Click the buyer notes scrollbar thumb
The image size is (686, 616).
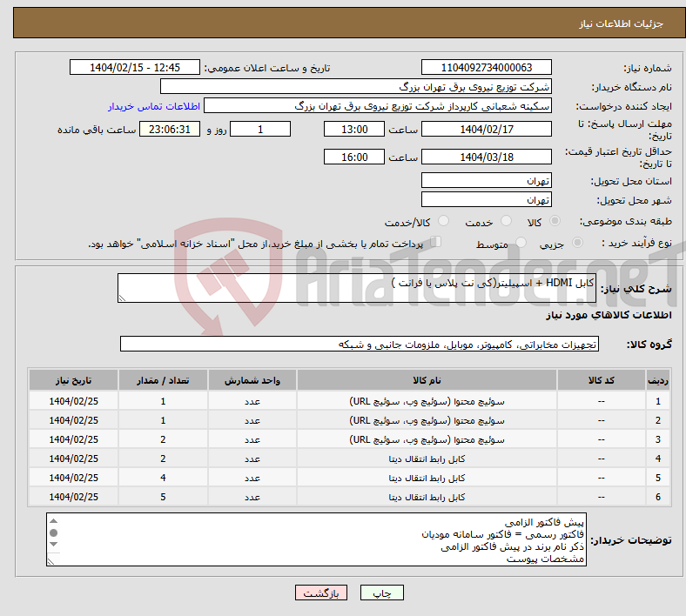pyautogui.click(x=53, y=532)
